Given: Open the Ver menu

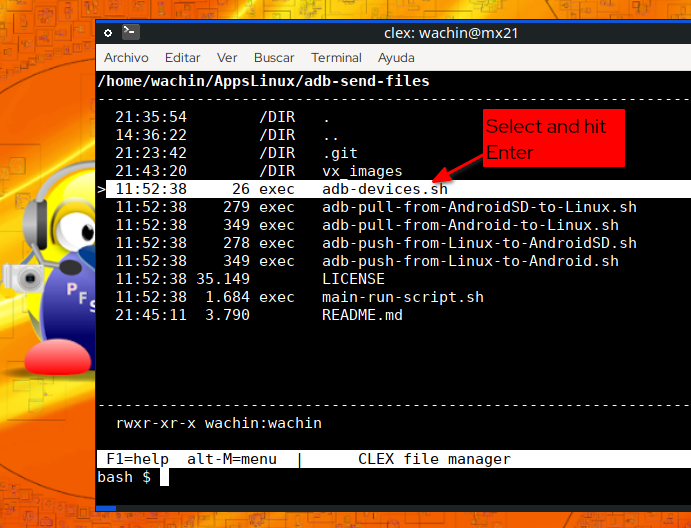Looking at the screenshot, I should (x=227, y=58).
